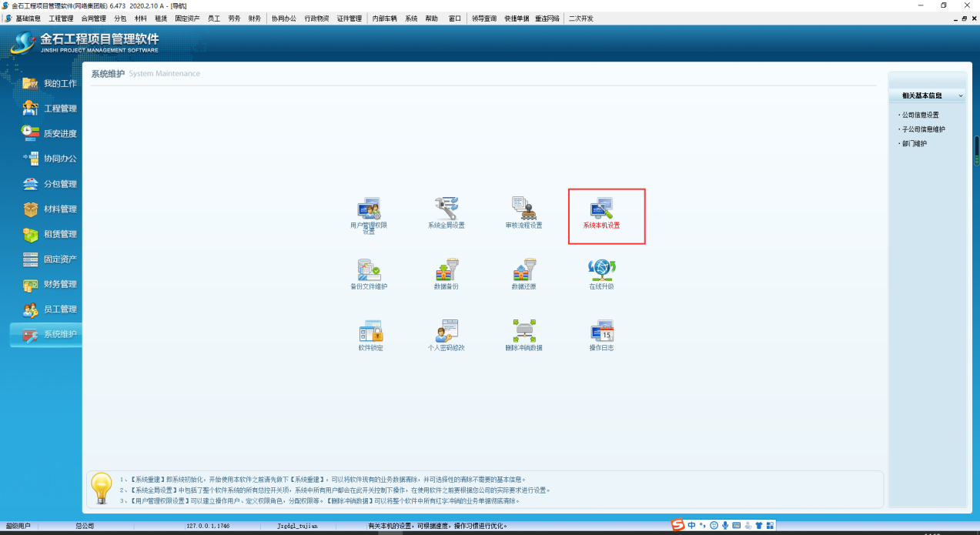
Task: Select 财务管理 in left sidebar
Action: (51, 284)
